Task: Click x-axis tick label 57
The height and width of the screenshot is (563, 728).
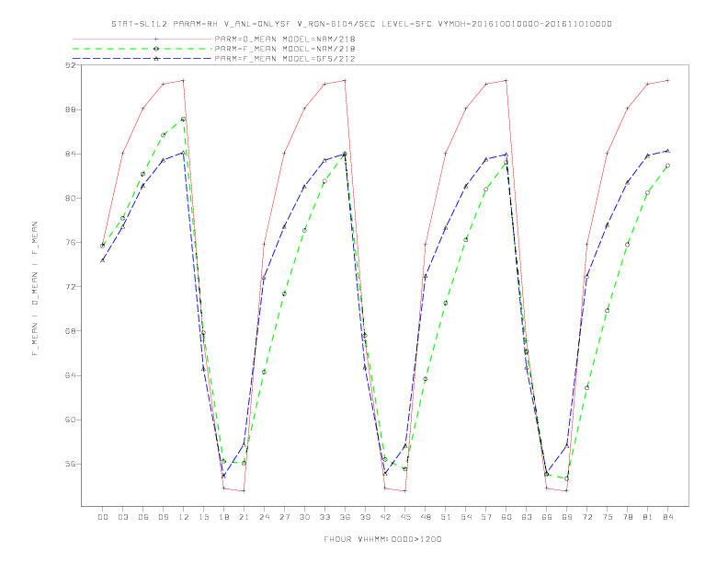Action: coord(486,517)
